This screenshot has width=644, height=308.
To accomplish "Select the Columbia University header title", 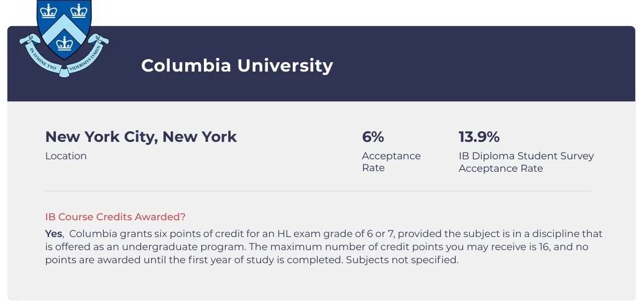I will click(237, 65).
